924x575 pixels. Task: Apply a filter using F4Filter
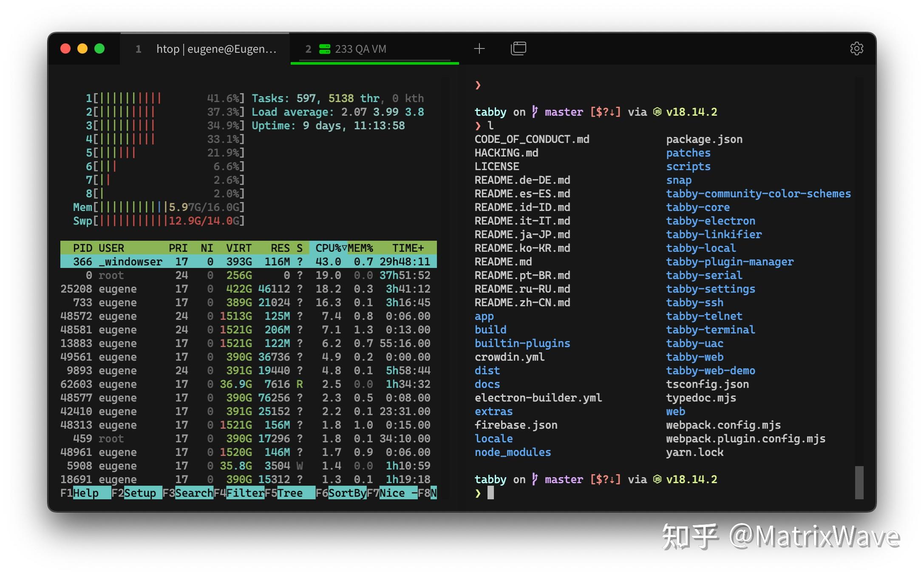pos(240,492)
